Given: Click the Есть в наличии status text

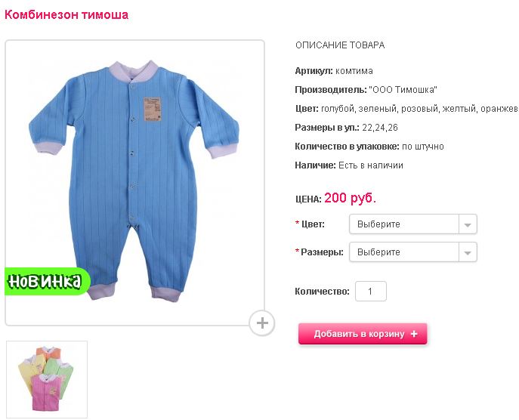Looking at the screenshot, I should pos(371,165).
